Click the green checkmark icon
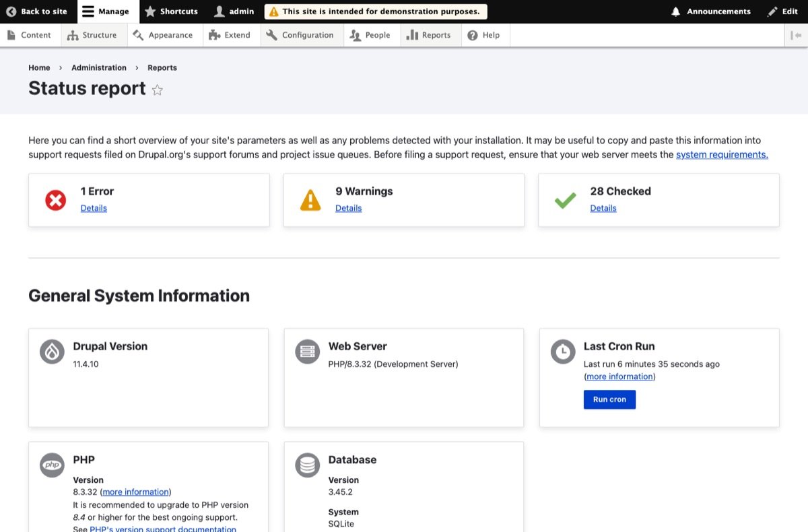808x532 pixels. (x=565, y=200)
